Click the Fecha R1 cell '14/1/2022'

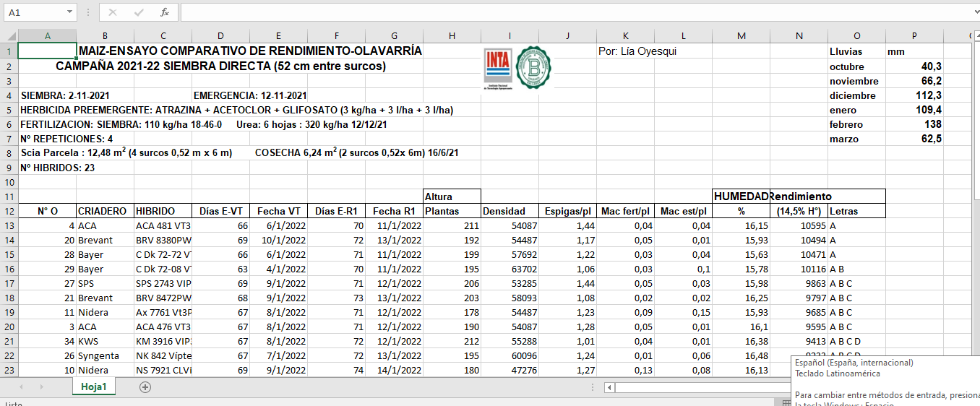coord(394,370)
